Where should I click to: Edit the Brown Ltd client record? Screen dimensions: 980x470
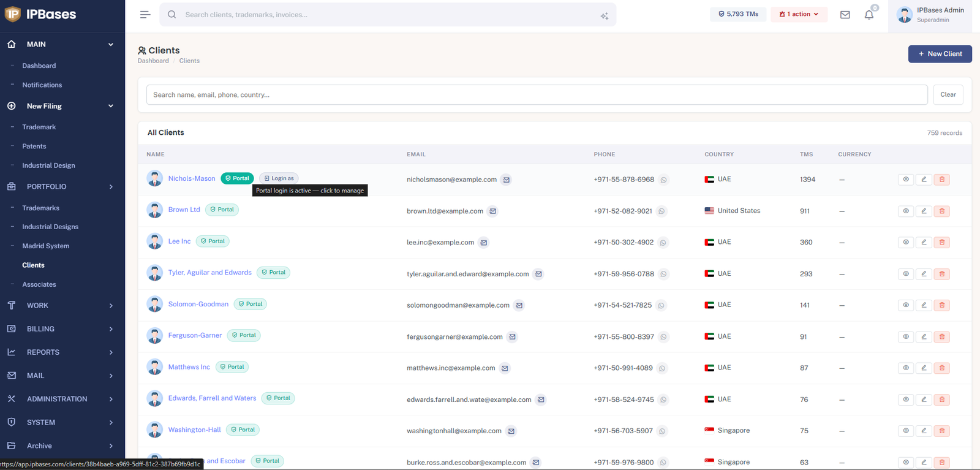[924, 211]
